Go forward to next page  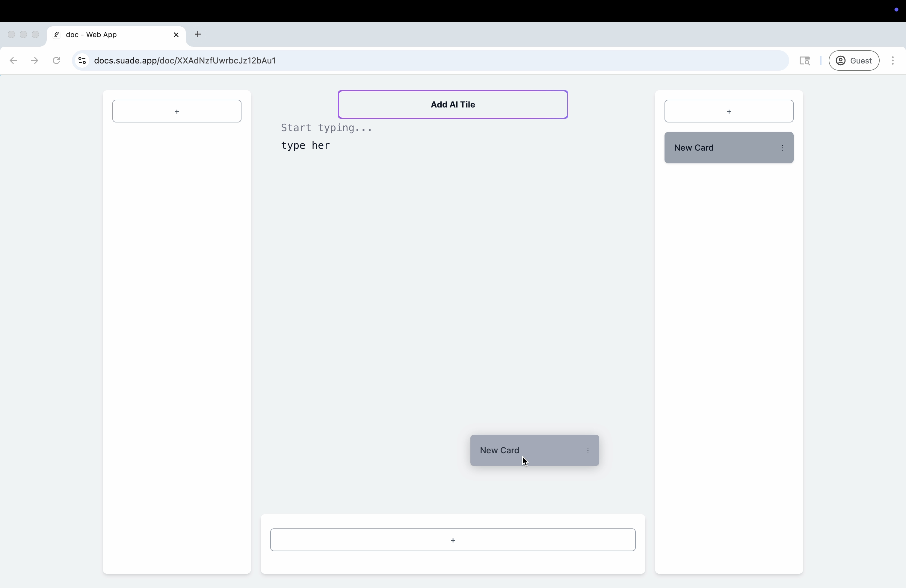click(x=35, y=60)
